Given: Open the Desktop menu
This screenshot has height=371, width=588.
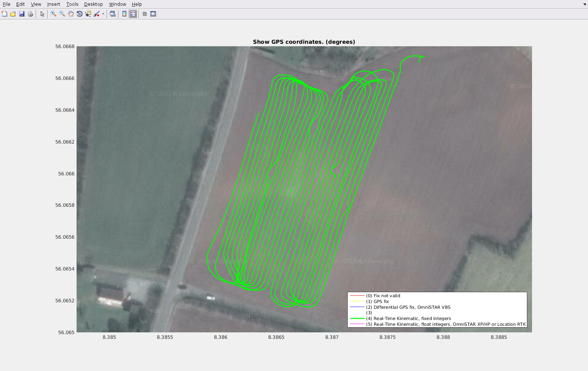Looking at the screenshot, I should click(93, 4).
